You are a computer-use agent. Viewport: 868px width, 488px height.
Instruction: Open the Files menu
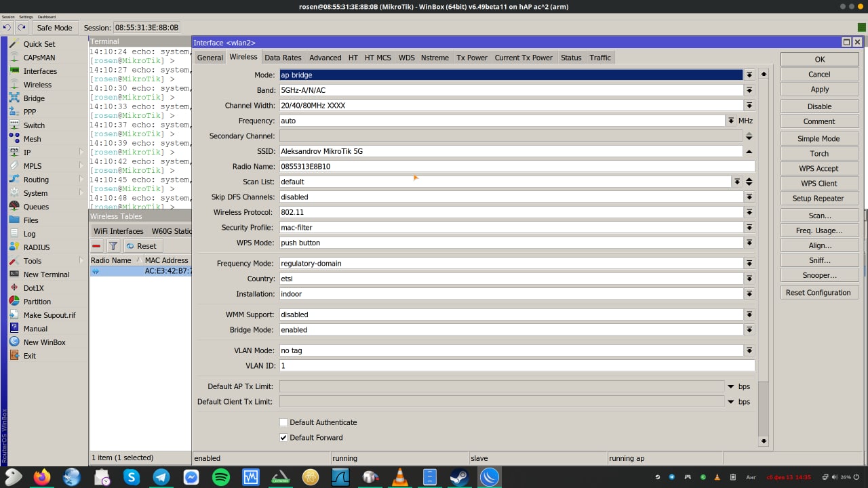click(31, 220)
